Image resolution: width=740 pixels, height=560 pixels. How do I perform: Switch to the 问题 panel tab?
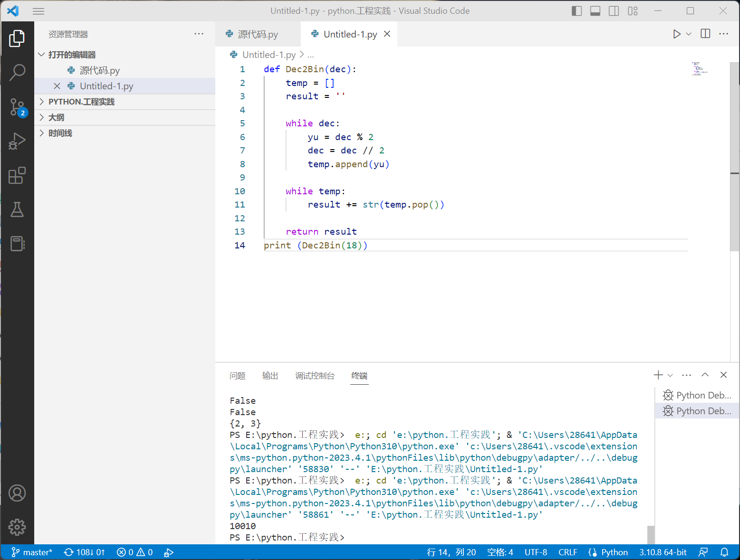pyautogui.click(x=237, y=376)
